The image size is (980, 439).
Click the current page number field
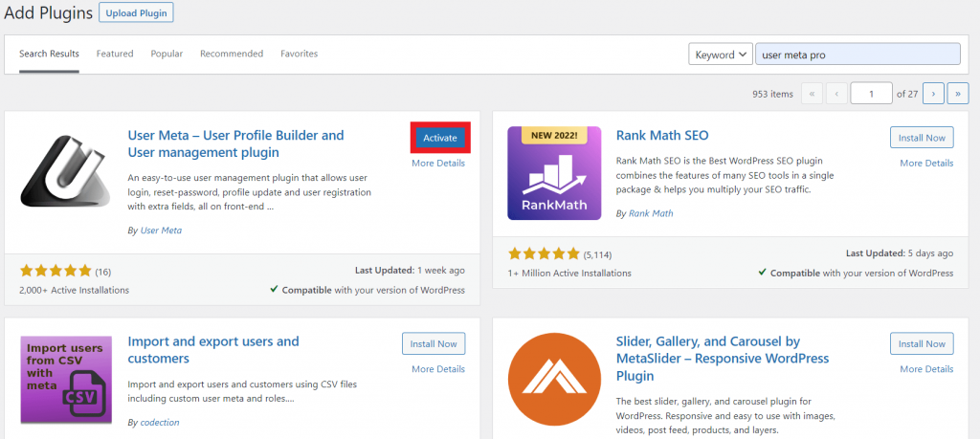(872, 94)
